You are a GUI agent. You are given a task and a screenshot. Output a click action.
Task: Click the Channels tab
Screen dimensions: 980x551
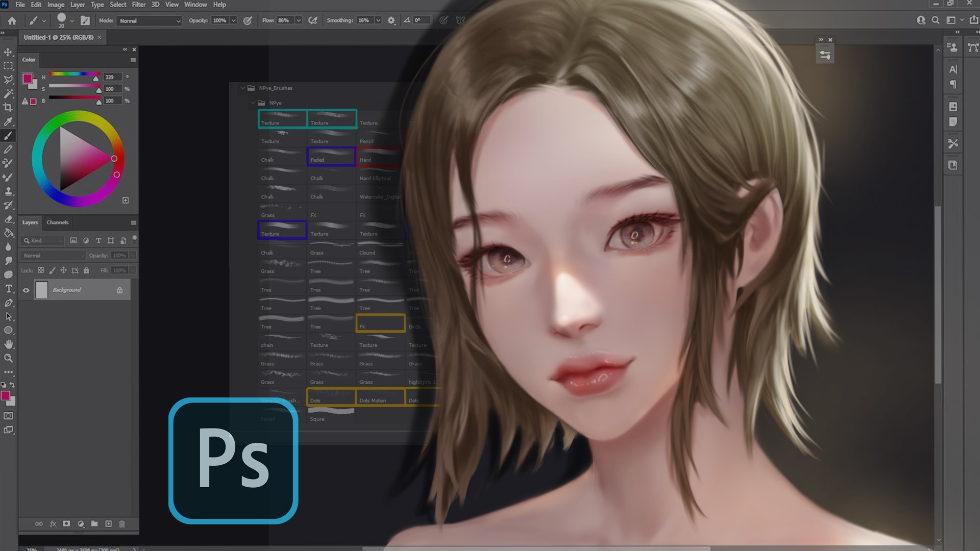(57, 221)
